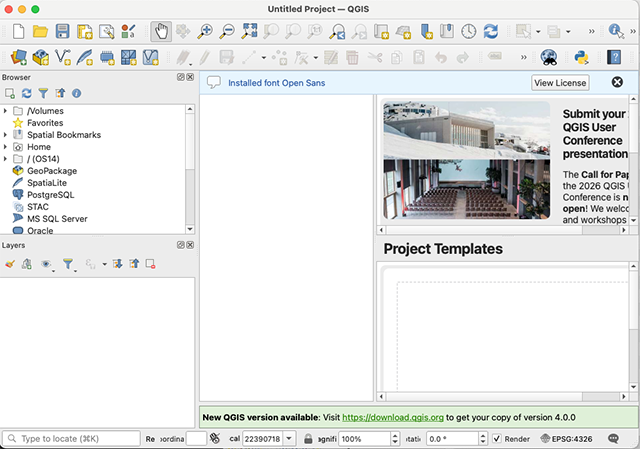640x449 pixels.
Task: Close the Browser panel
Action: pos(190,77)
